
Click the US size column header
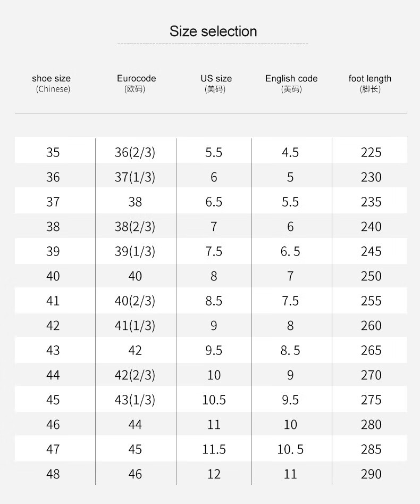pos(216,83)
